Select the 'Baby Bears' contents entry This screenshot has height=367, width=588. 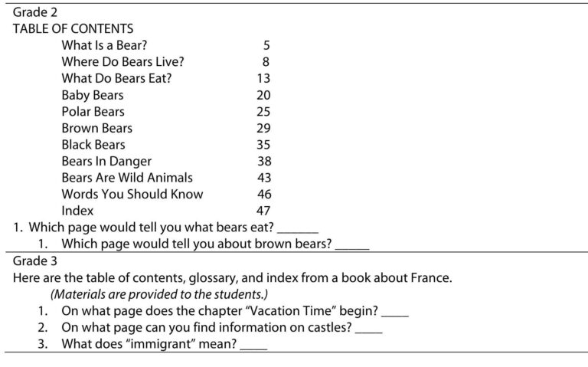(92, 95)
